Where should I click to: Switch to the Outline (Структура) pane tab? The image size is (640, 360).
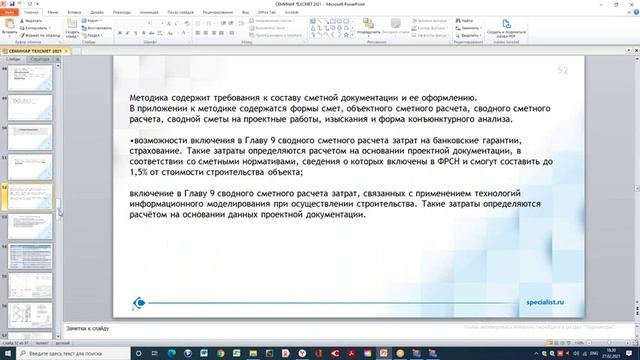40,59
